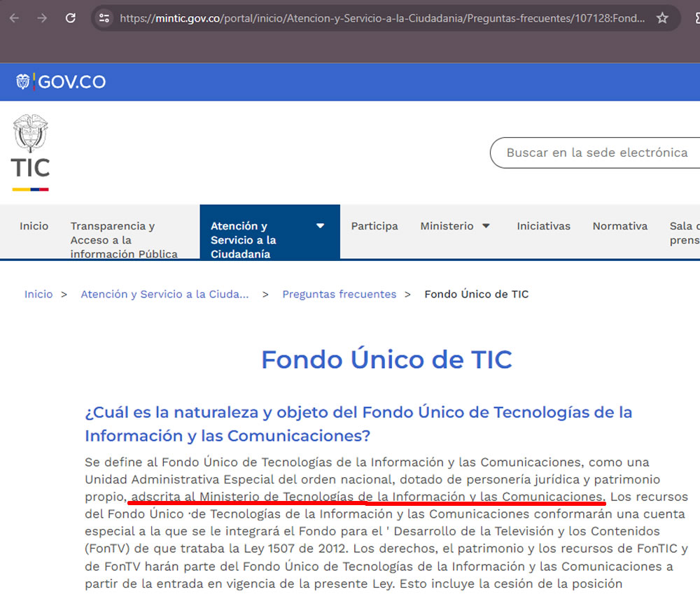
Task: Open Transparencia y Acceso a la información Pública
Action: coord(124,240)
